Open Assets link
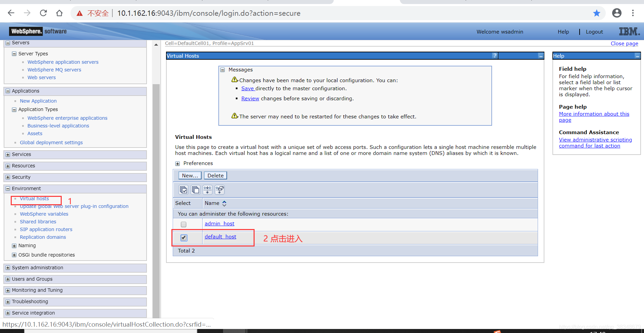 tap(35, 133)
